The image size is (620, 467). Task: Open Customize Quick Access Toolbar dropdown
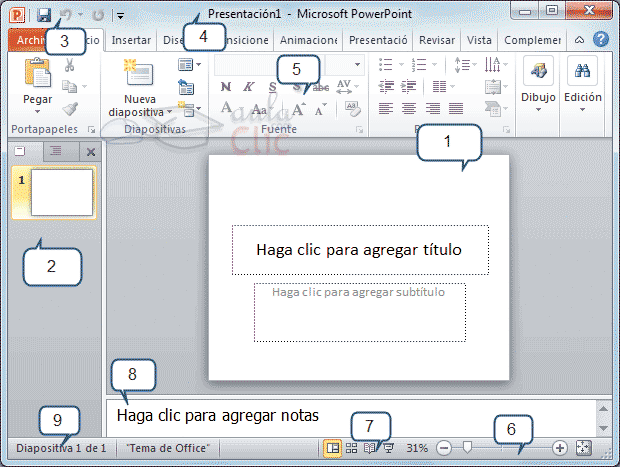click(x=120, y=16)
